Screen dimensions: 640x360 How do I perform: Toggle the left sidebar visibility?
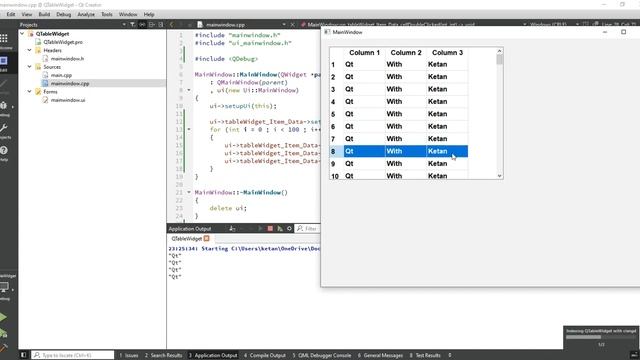tap(23, 355)
